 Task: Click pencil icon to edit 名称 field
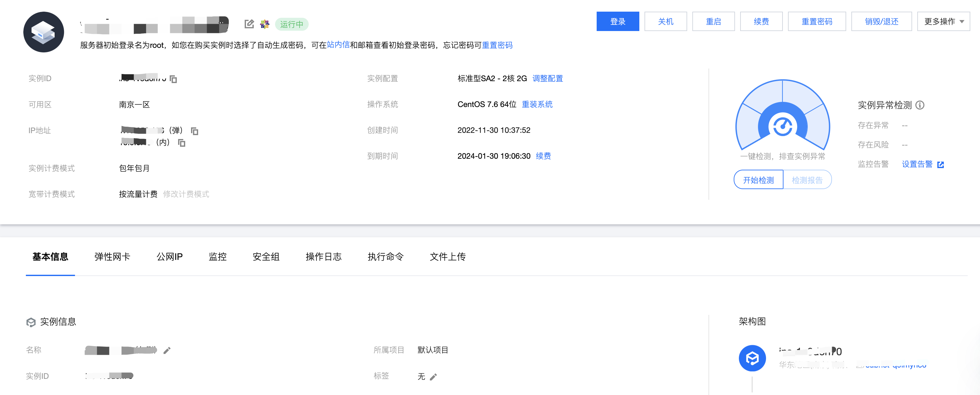(167, 350)
